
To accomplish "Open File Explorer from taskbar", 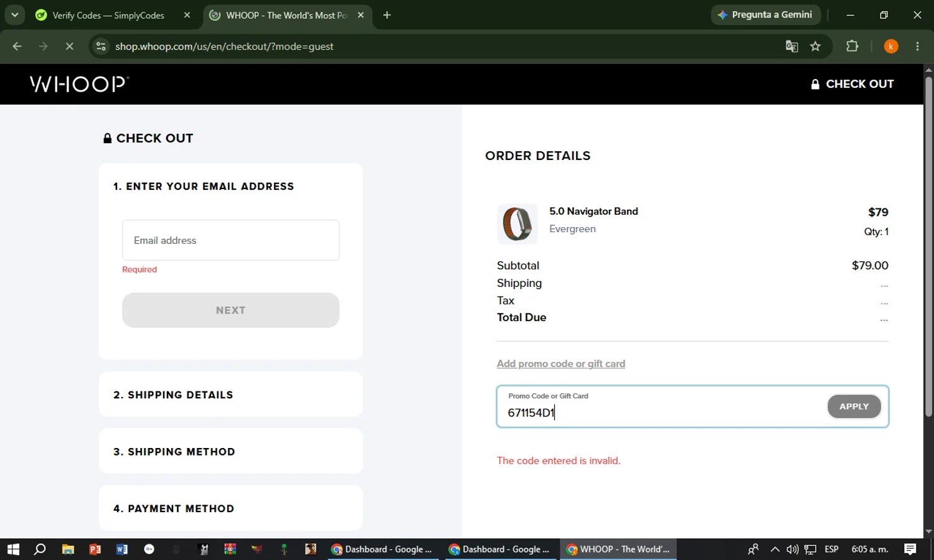I will click(68, 549).
